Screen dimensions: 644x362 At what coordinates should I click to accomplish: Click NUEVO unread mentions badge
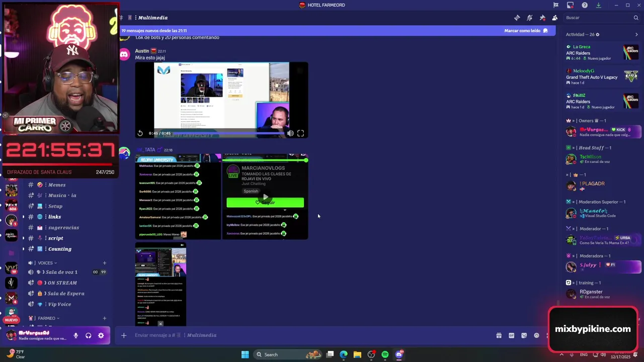tap(11, 320)
